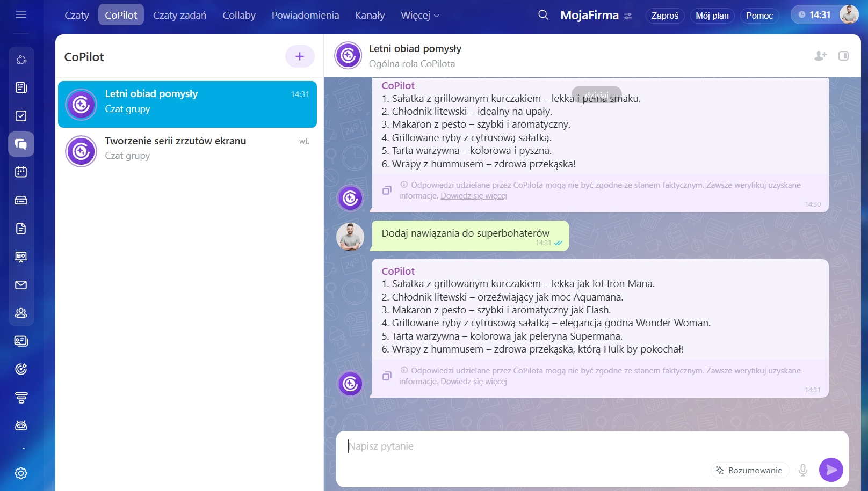Send the message with purple arrow button
The image size is (868, 491).
pos(830,470)
